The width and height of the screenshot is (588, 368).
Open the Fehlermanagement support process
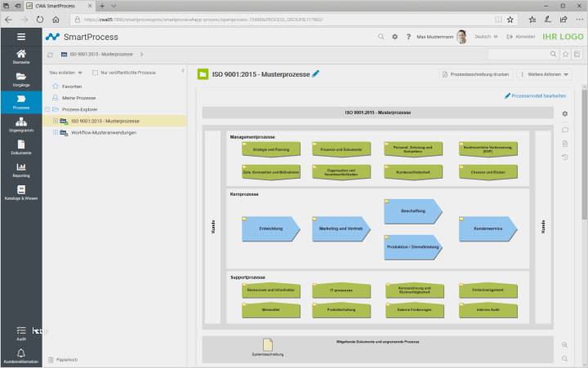488,290
